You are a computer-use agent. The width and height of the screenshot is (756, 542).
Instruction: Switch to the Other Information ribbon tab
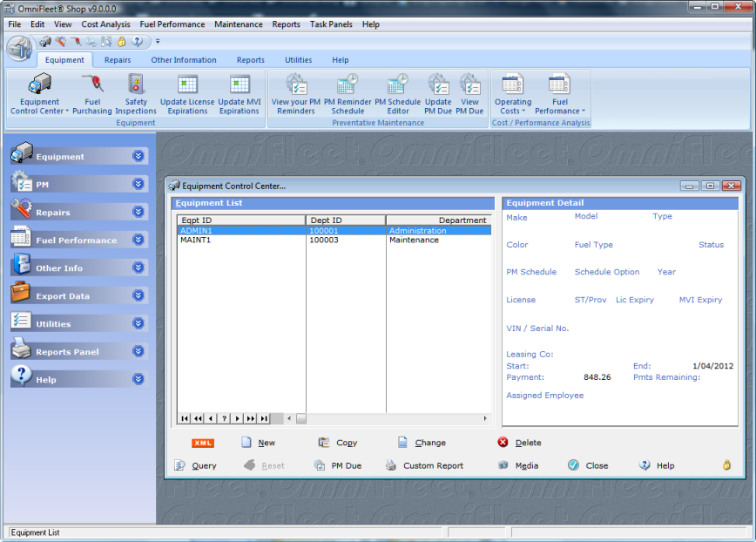pos(184,60)
